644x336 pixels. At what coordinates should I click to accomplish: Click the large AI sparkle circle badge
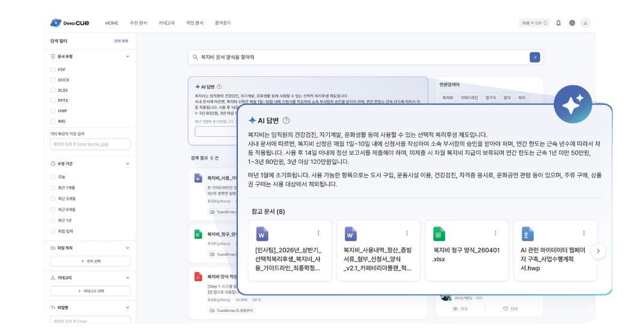click(573, 104)
